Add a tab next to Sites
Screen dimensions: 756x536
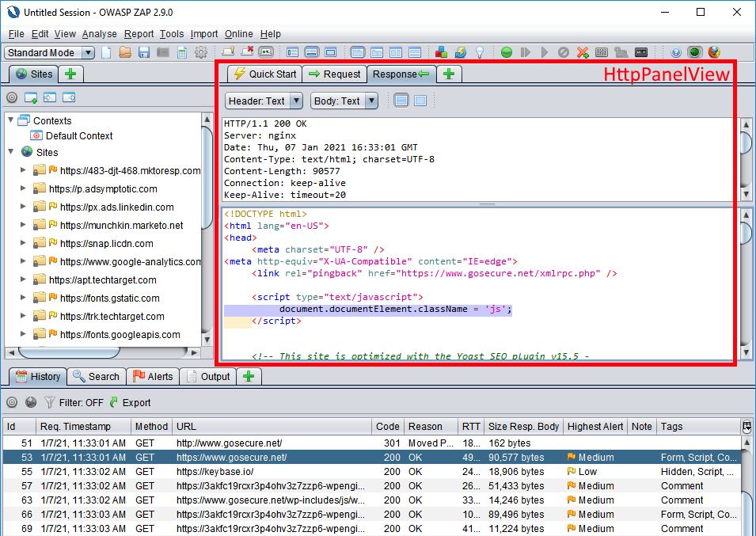point(71,74)
